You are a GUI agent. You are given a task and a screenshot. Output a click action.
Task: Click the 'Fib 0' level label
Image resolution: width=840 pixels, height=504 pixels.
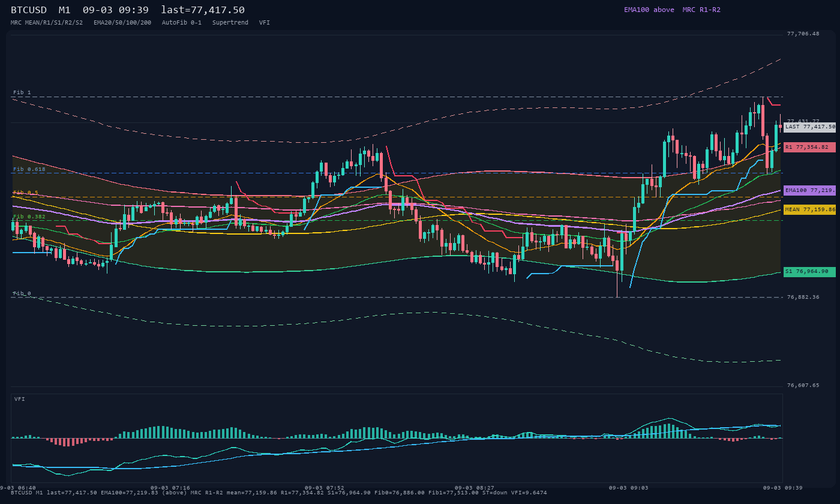coord(22,293)
